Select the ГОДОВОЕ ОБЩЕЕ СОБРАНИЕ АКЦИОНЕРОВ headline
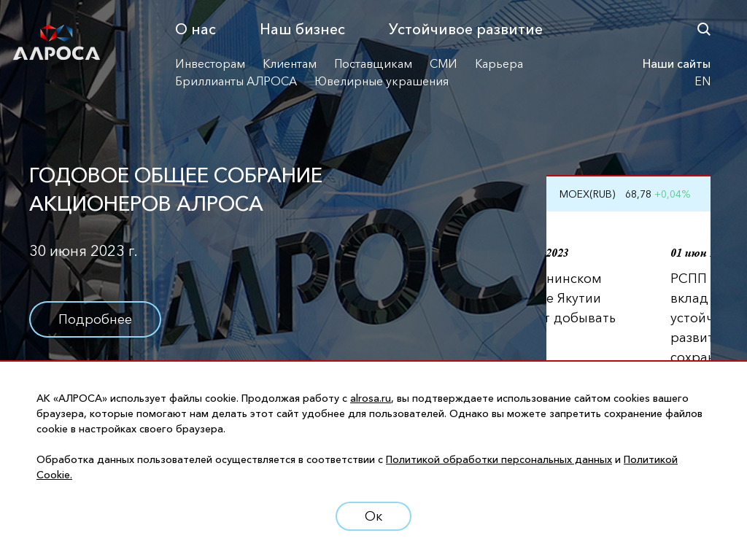747x560 pixels. (x=176, y=190)
